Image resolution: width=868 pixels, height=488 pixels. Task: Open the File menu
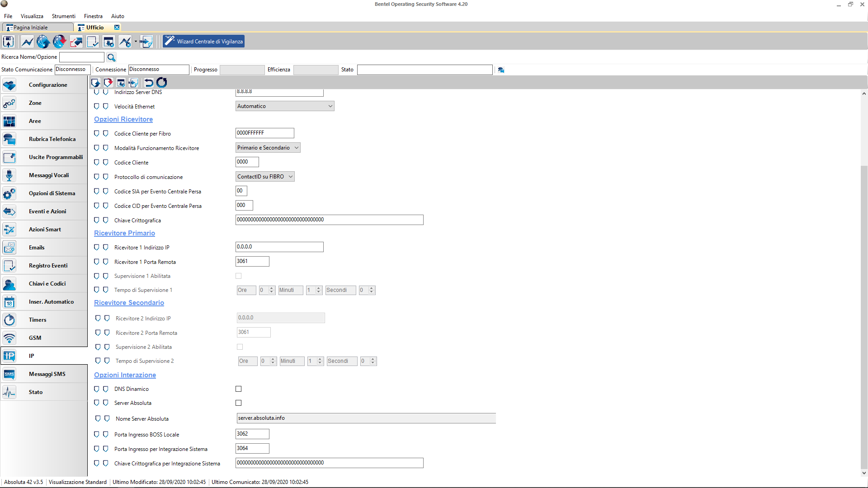click(8, 16)
